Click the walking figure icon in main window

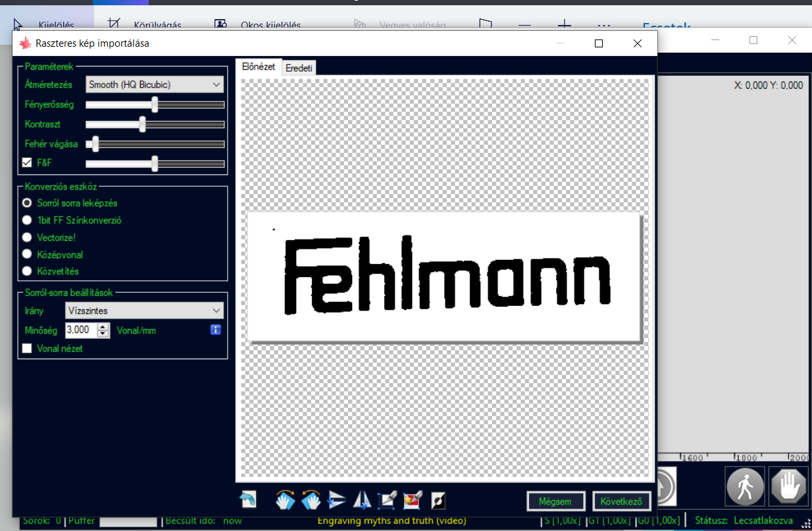pyautogui.click(x=745, y=487)
